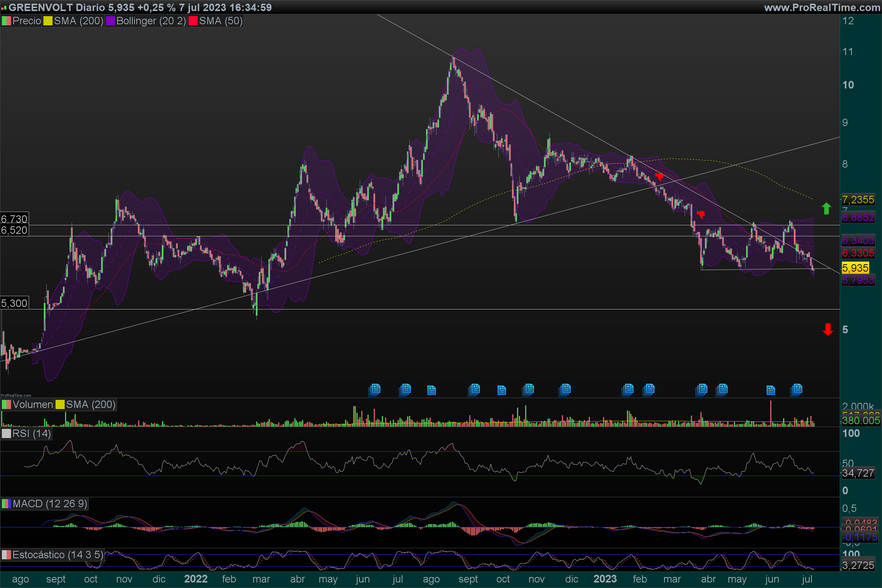Open single-page news icon above jun 2023
Image resolution: width=882 pixels, height=588 pixels.
pyautogui.click(x=770, y=390)
